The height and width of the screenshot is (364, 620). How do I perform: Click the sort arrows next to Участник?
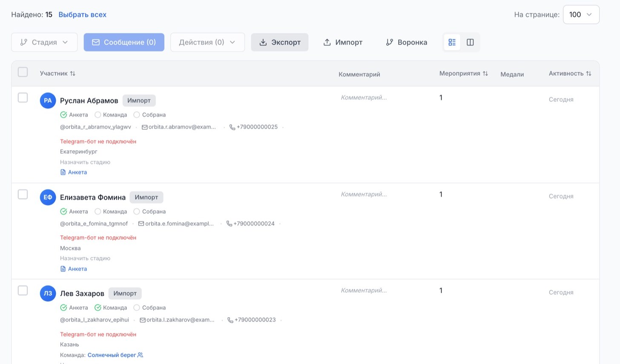[x=72, y=74]
